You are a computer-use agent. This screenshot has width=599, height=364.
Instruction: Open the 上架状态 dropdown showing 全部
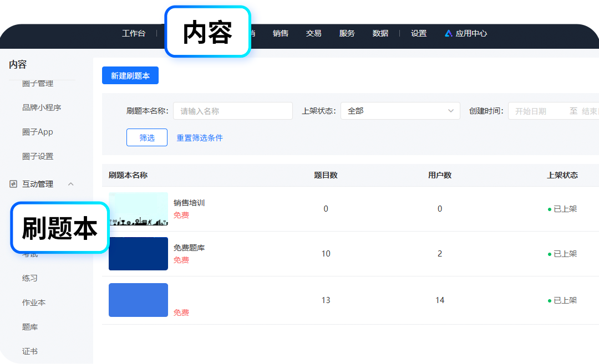tap(400, 111)
